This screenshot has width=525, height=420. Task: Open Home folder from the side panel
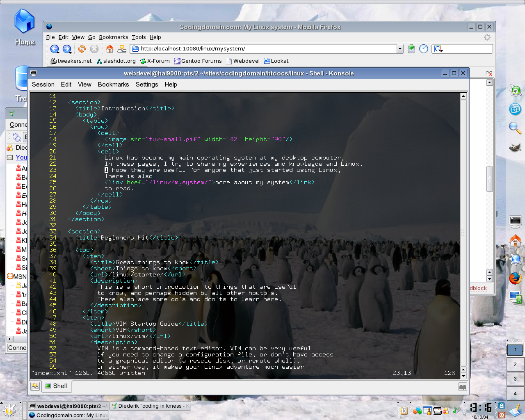[x=515, y=241]
